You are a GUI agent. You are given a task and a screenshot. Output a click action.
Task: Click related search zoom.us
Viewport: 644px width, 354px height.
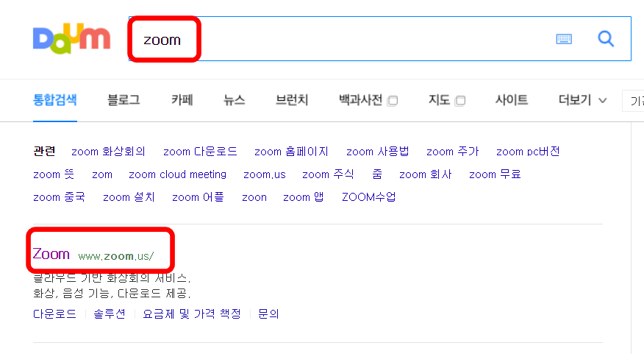[x=265, y=174]
